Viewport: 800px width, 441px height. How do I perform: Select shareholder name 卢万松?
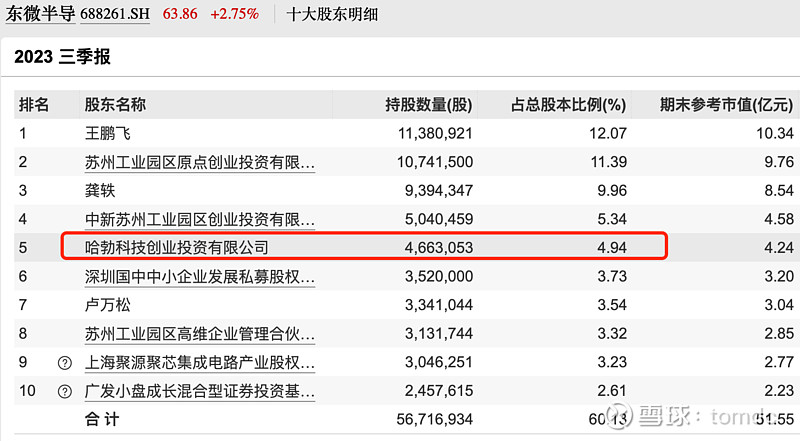[x=108, y=305]
